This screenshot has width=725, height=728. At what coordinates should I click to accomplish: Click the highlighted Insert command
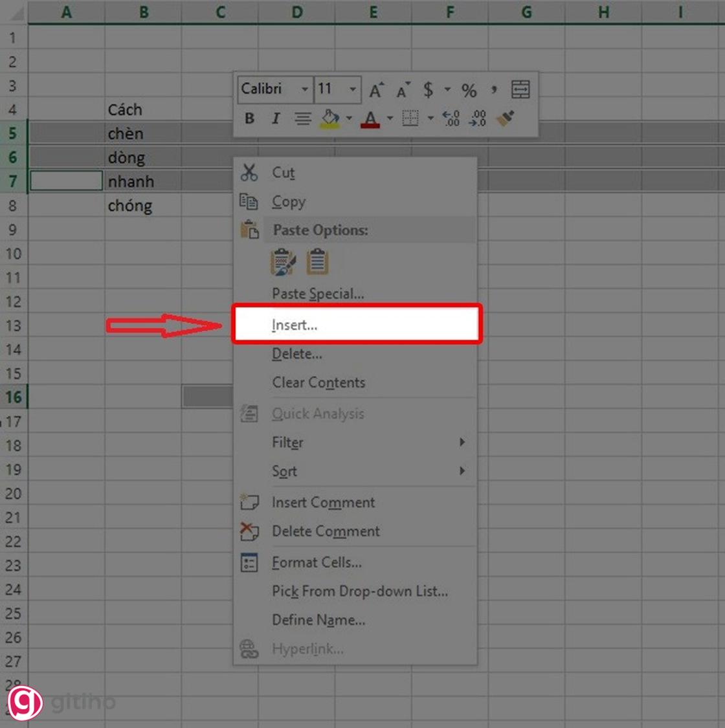(293, 325)
